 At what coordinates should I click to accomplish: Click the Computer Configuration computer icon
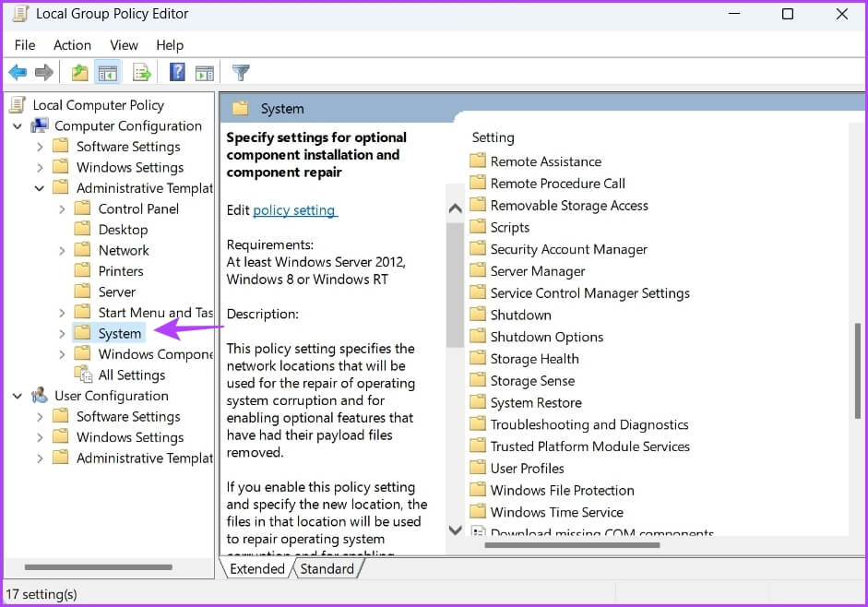[39, 125]
